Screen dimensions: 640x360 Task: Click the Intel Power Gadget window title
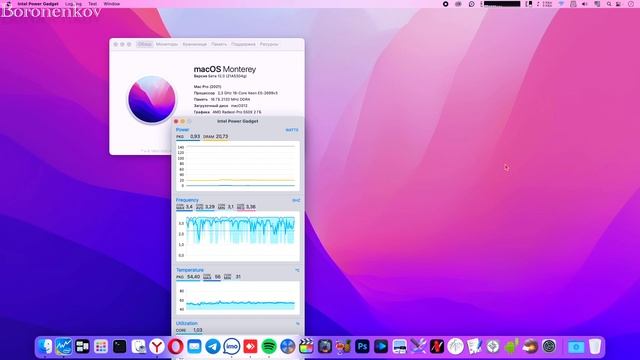coord(238,121)
